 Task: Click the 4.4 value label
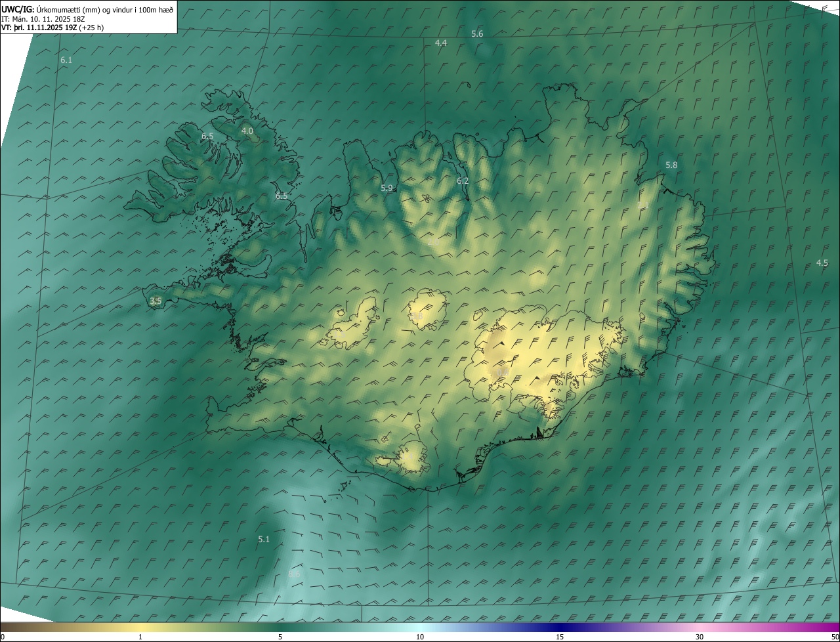441,43
